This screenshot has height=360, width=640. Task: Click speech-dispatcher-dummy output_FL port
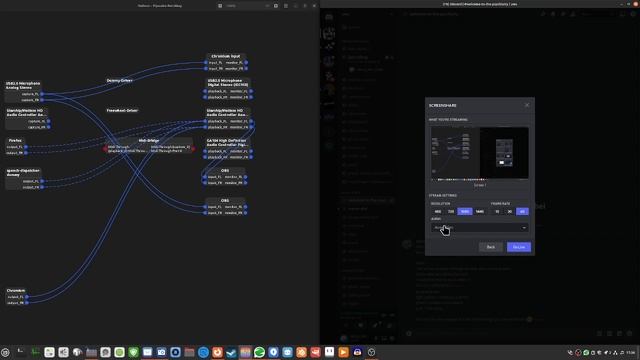point(42,181)
